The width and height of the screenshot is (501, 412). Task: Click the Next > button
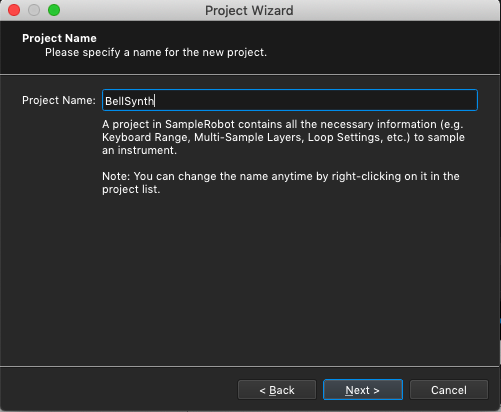(363, 390)
